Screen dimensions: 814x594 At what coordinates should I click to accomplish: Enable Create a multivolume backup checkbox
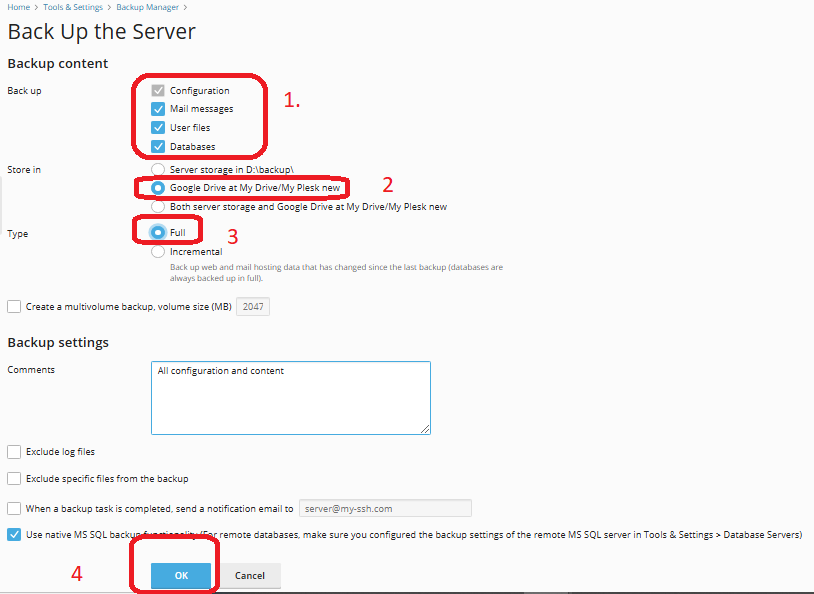[14, 307]
